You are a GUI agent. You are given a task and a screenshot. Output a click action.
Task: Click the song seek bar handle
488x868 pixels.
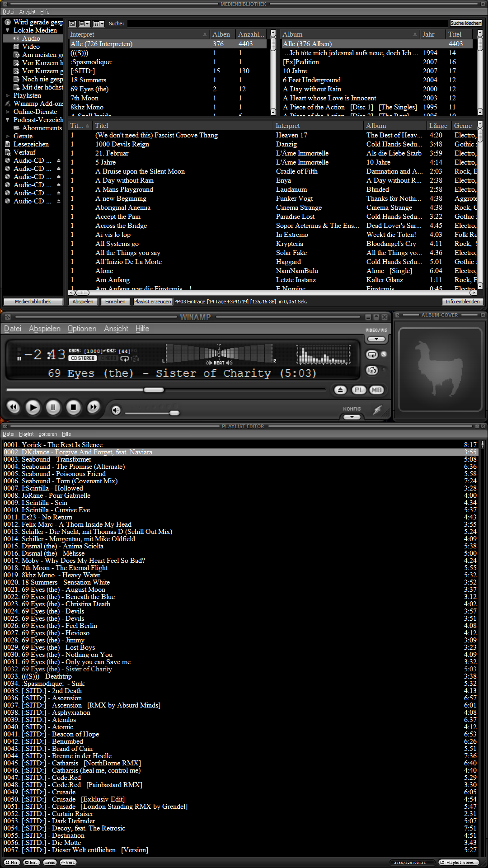154,390
